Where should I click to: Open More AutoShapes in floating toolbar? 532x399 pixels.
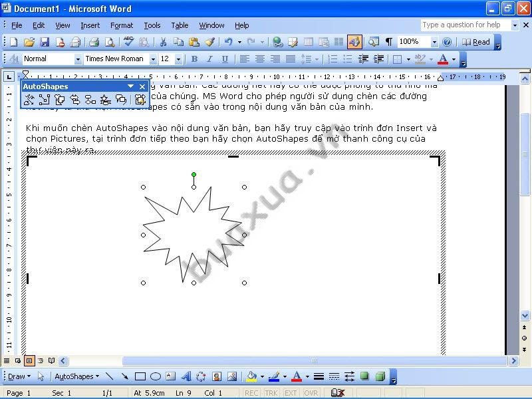(x=140, y=99)
